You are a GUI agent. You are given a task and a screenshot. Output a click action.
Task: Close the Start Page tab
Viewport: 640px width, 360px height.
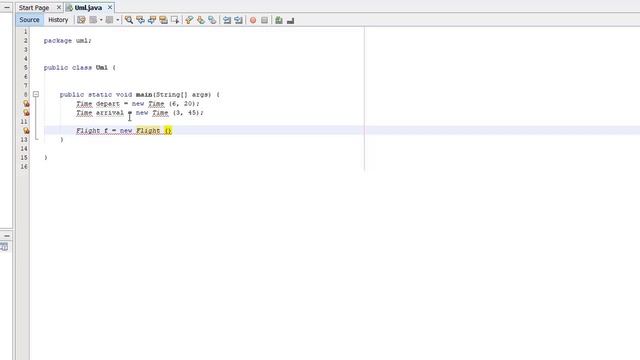pos(59,7)
